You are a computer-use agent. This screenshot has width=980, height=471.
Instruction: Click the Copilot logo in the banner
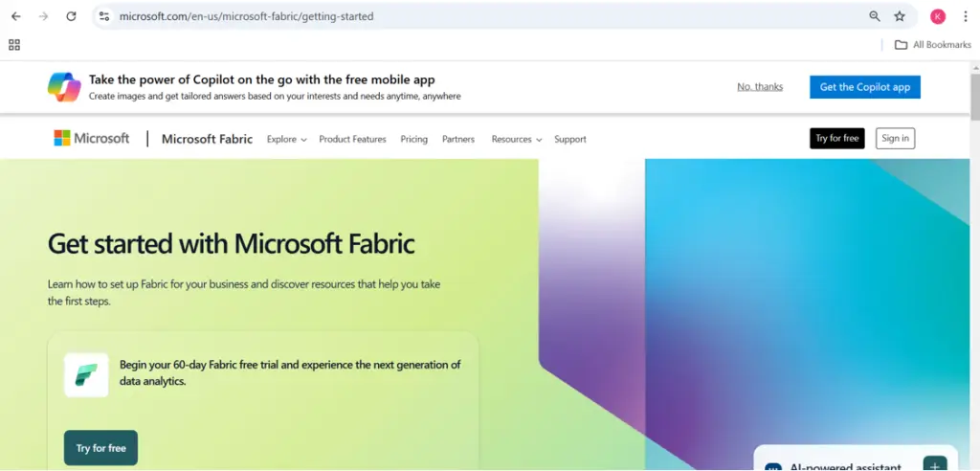coord(64,87)
